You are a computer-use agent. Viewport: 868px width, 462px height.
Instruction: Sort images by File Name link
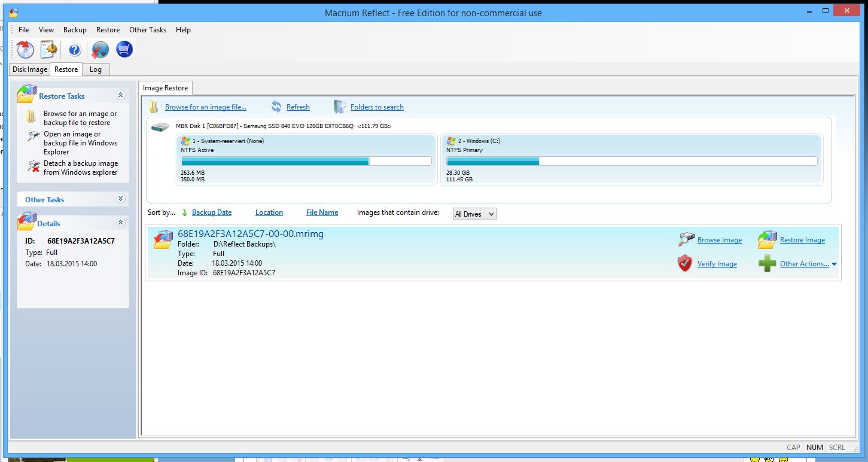coord(322,212)
